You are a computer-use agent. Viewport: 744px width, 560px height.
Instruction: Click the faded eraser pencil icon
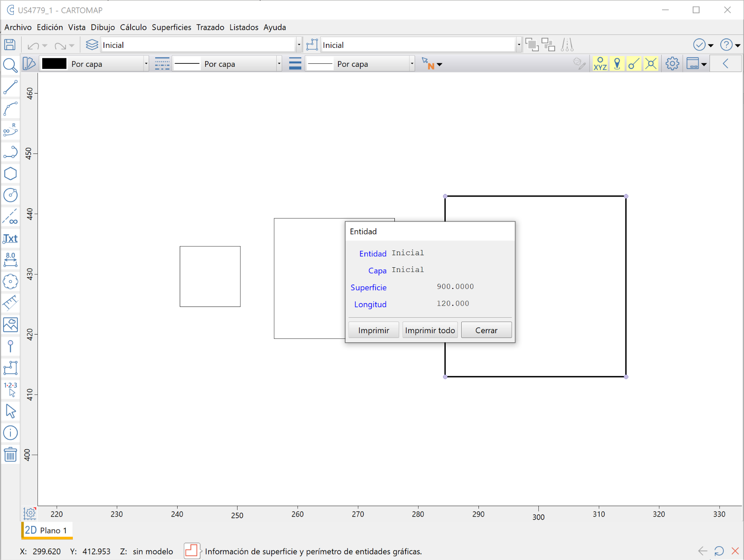[x=579, y=64]
